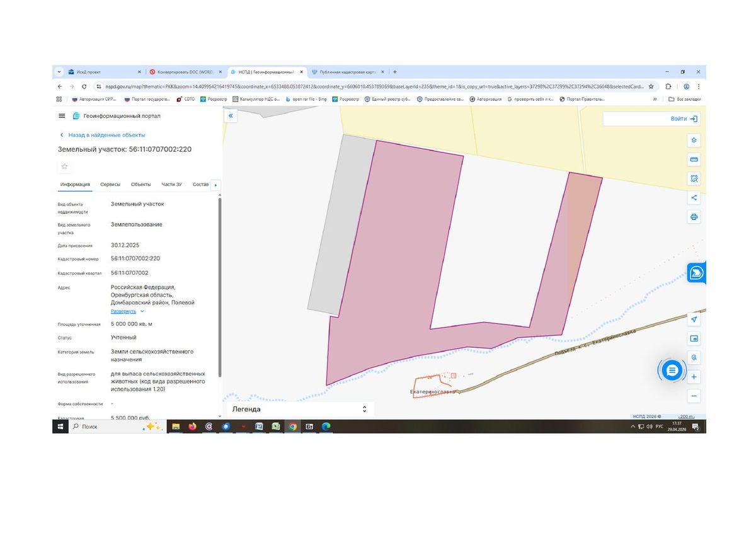Expand the address with Развернуть
The height and width of the screenshot is (535, 756).
(x=127, y=311)
